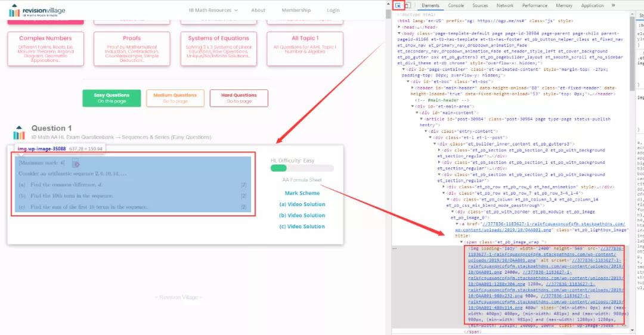The image size is (644, 335).
Task: Go to the Medium Questions page
Action: [x=175, y=98]
